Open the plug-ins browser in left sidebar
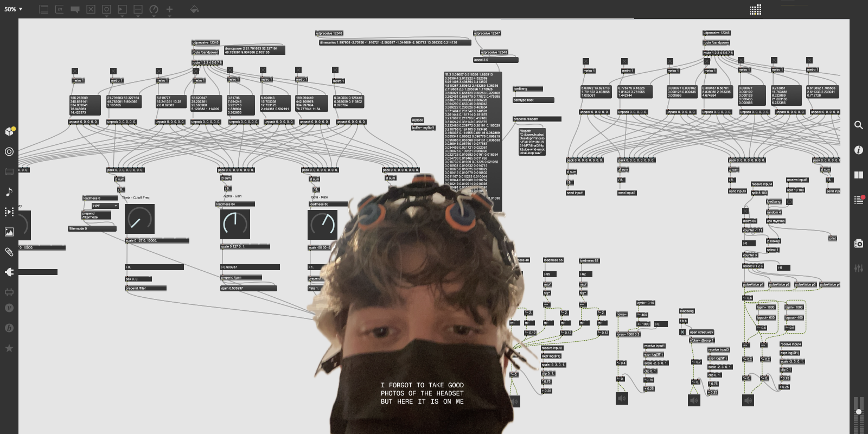Screen dimensions: 868x434 [x=9, y=272]
